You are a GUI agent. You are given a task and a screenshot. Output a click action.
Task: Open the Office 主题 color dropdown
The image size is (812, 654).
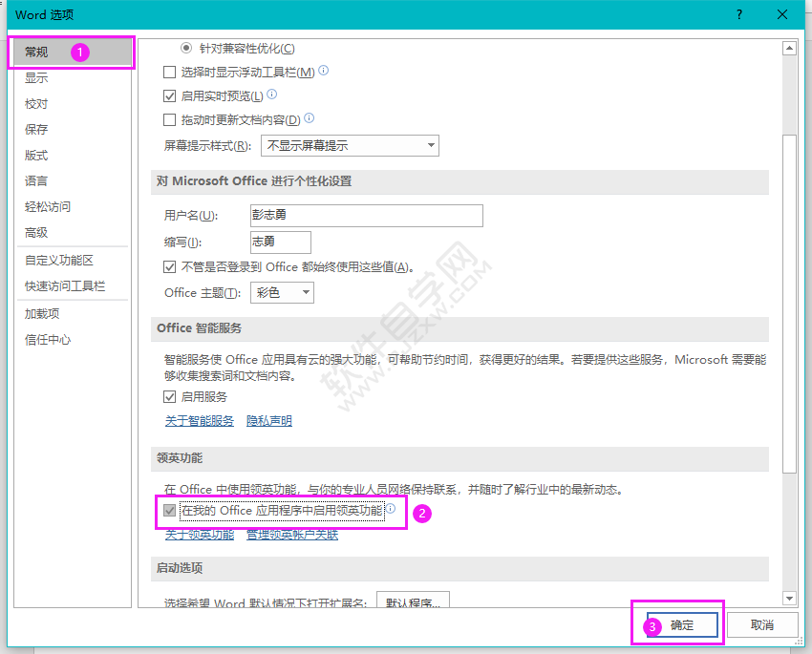(306, 292)
